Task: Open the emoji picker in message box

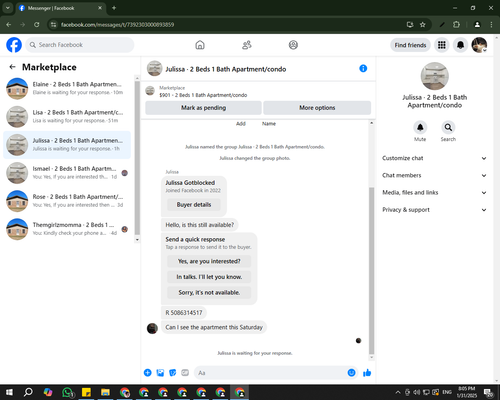Action: [x=351, y=373]
